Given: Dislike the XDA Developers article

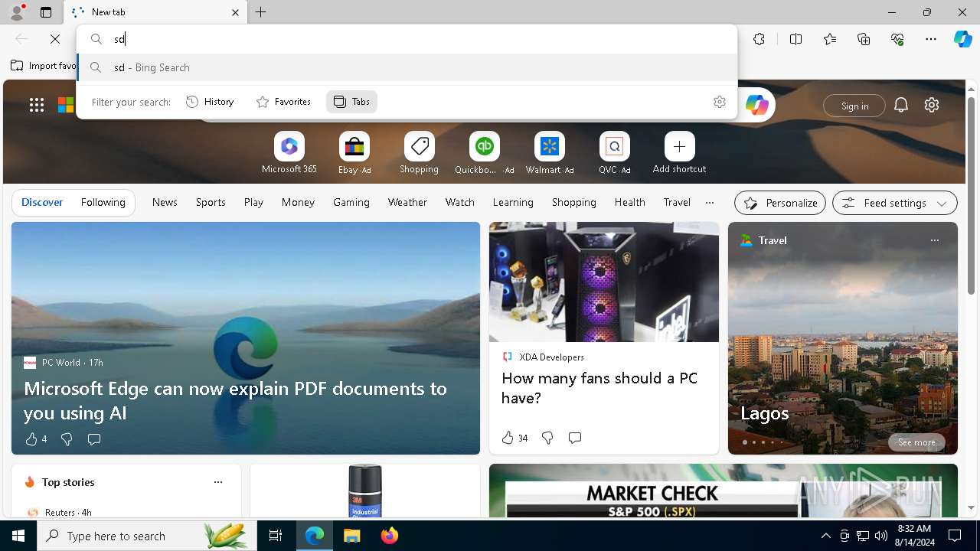Looking at the screenshot, I should click(x=547, y=438).
